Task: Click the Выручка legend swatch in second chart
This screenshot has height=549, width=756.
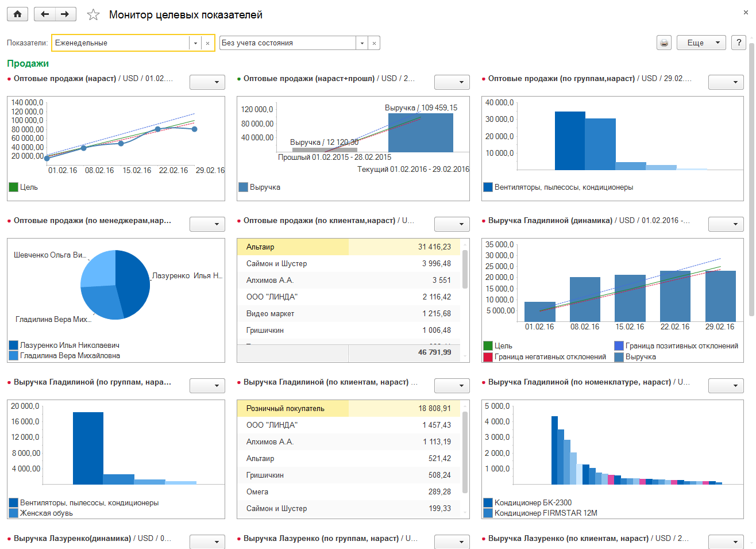Action: (x=243, y=187)
